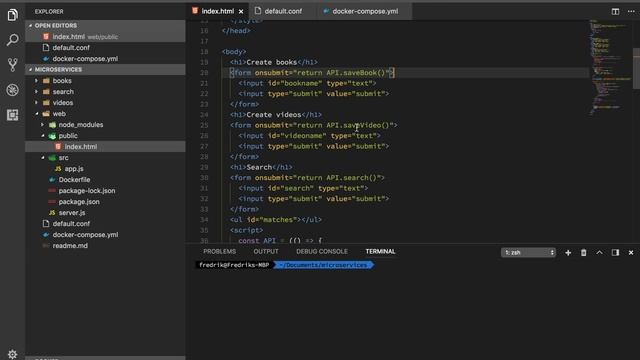640x360 pixels.
Task: Open package-lock.json in the file tree
Action: click(105, 191)
